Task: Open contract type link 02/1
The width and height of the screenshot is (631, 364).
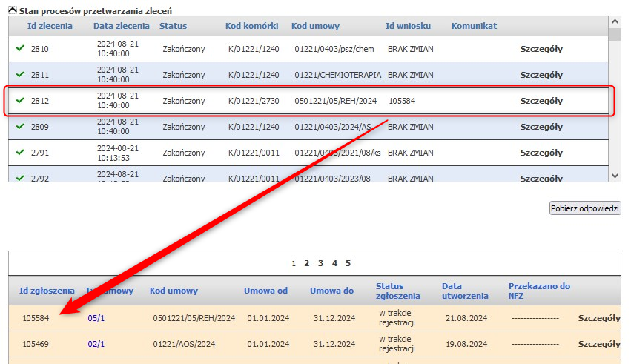Action: click(x=96, y=344)
